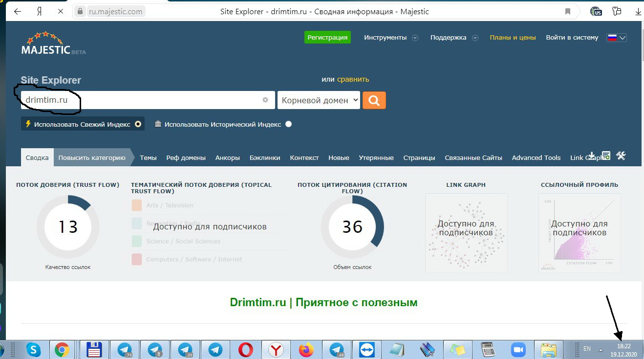The width and height of the screenshot is (644, 359).
Task: Click the Majestic logo
Action: coord(53,43)
